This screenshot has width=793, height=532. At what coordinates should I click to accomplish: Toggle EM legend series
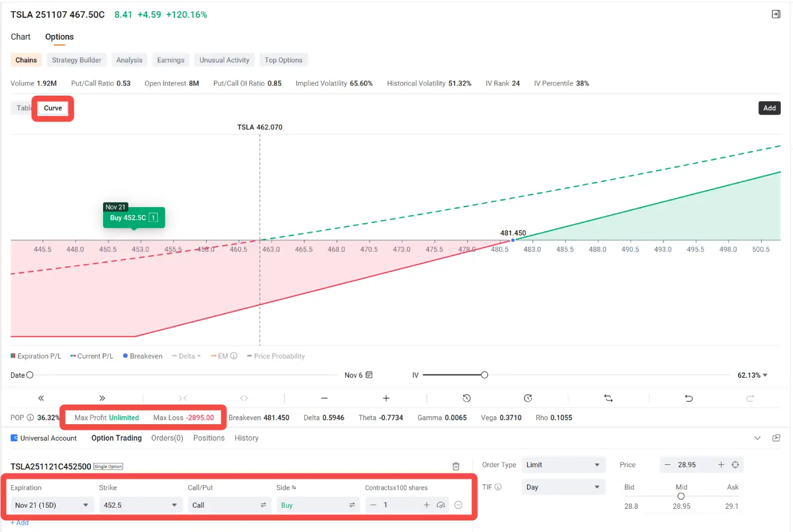tap(219, 356)
